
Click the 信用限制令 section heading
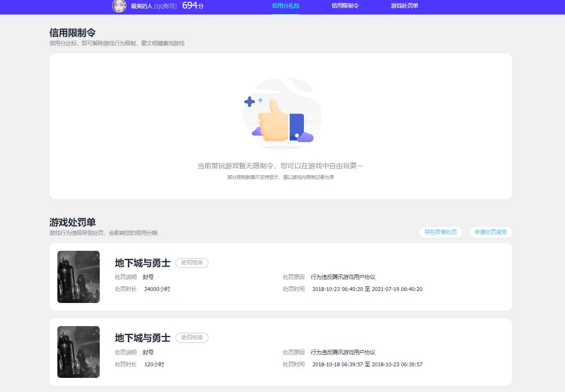tap(73, 33)
